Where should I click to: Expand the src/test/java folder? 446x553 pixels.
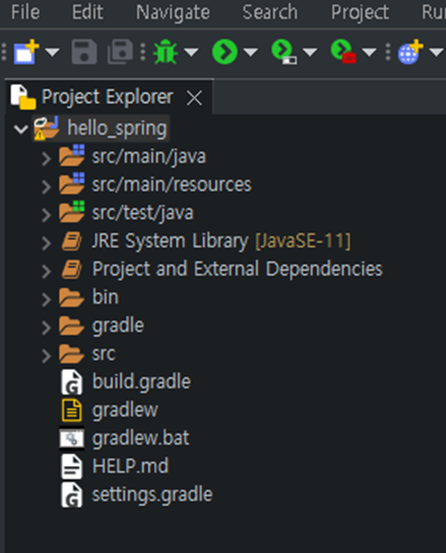coord(46,215)
